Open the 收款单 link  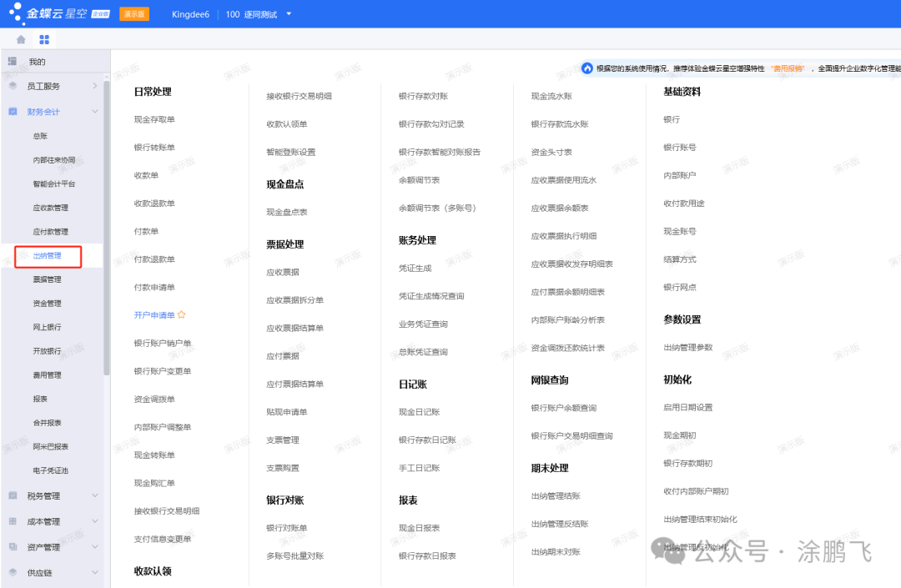[x=146, y=176]
